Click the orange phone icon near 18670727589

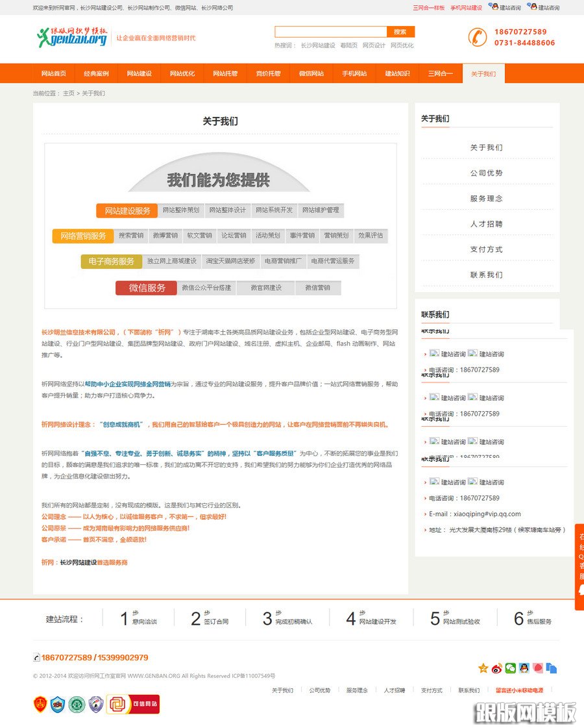coord(478,37)
